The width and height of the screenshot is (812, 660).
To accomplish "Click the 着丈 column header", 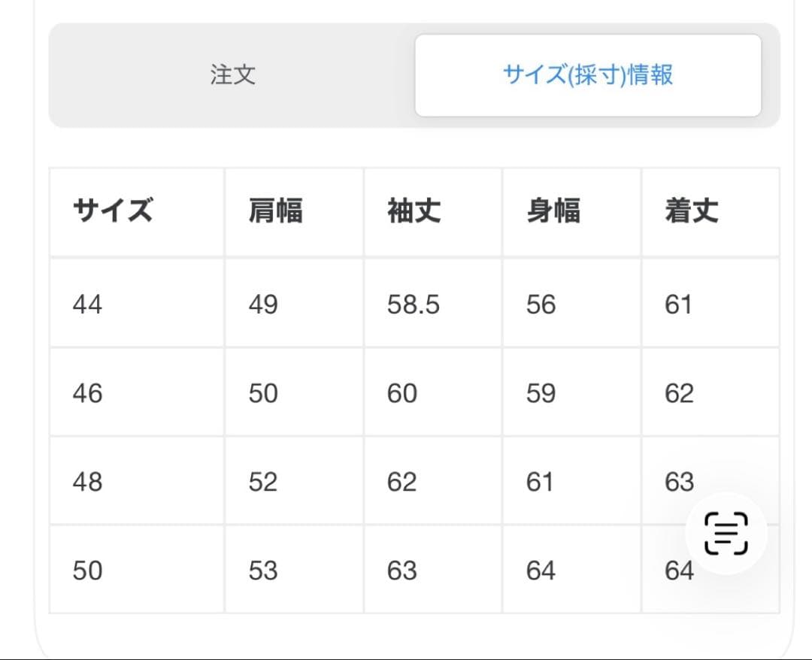I will pyautogui.click(x=692, y=211).
